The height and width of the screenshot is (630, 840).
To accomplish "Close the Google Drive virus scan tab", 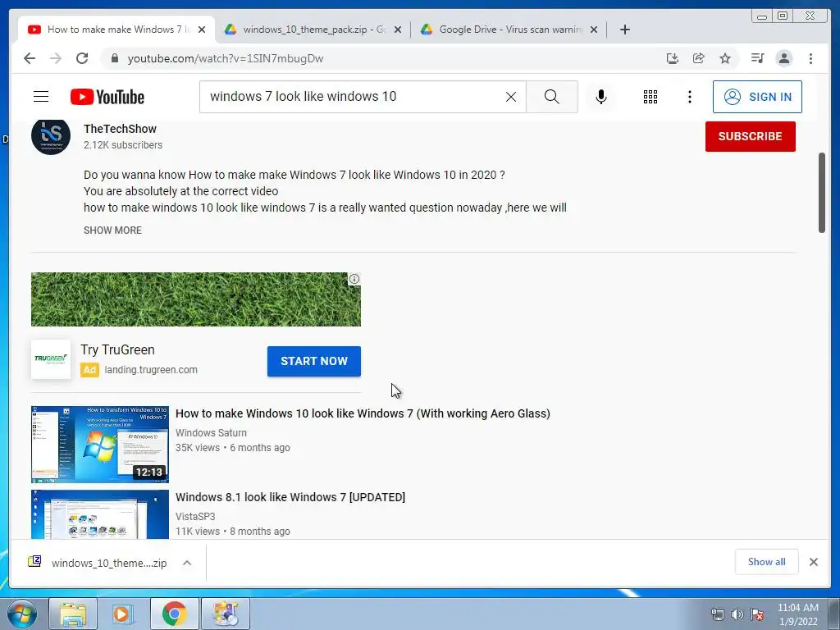I will (x=594, y=30).
